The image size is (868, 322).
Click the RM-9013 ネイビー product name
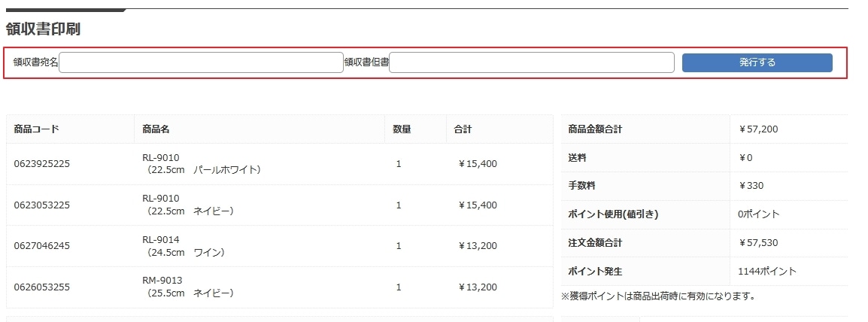188,287
